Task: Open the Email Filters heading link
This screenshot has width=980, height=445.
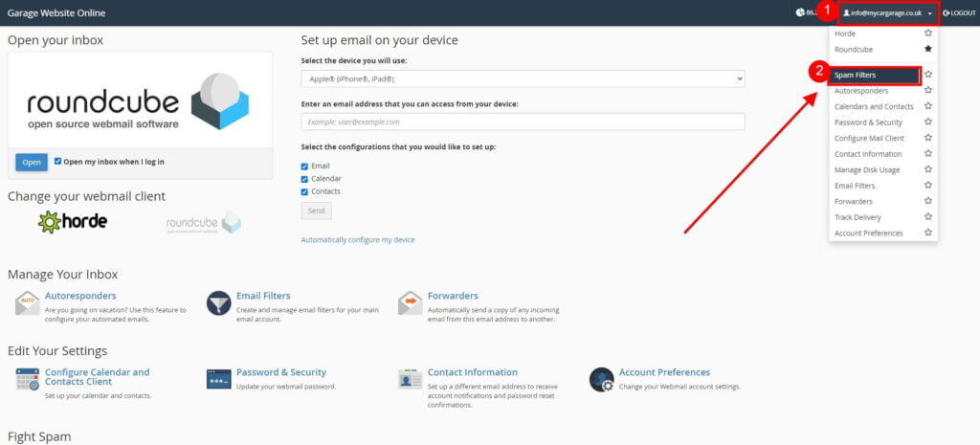Action: pyautogui.click(x=263, y=296)
